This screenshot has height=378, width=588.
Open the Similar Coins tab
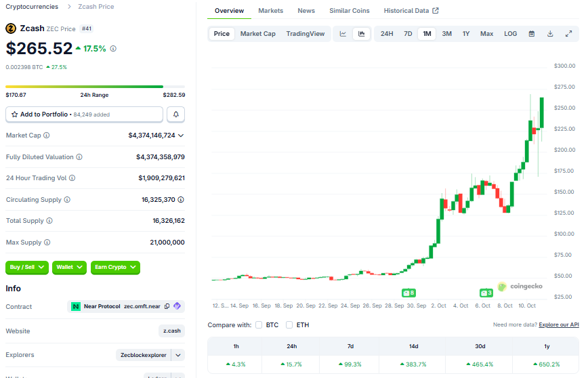point(350,11)
